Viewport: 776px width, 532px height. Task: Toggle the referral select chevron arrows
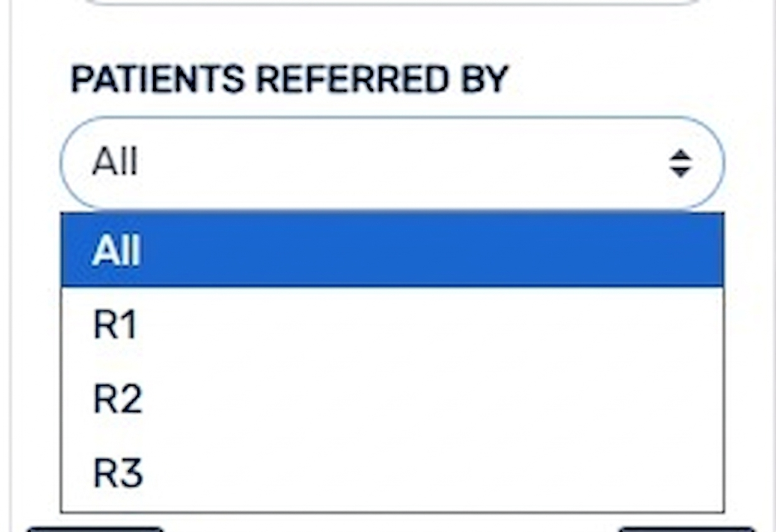679,163
